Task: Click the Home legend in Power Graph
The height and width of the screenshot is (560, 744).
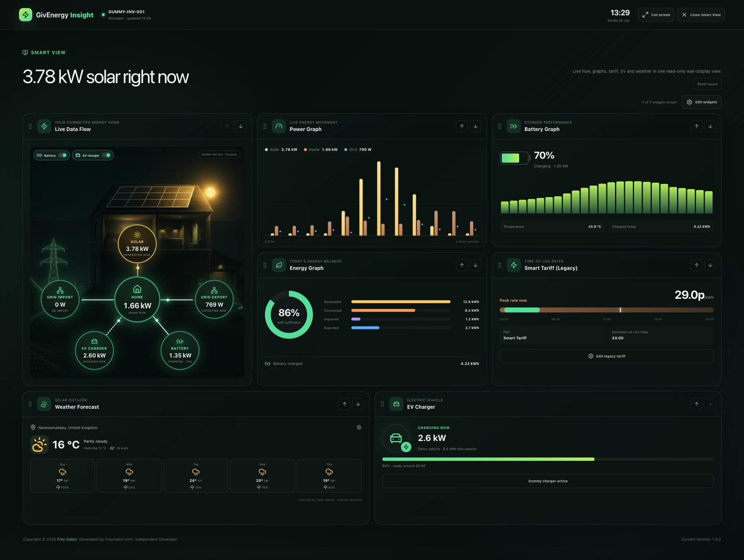Action: coord(321,150)
